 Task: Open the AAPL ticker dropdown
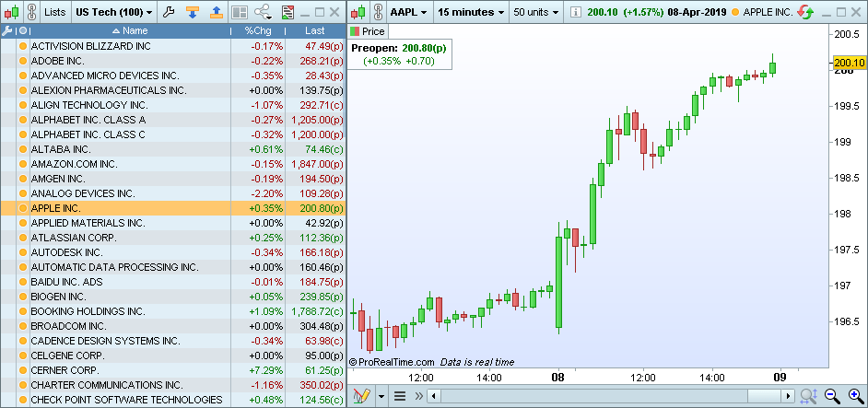tap(408, 13)
